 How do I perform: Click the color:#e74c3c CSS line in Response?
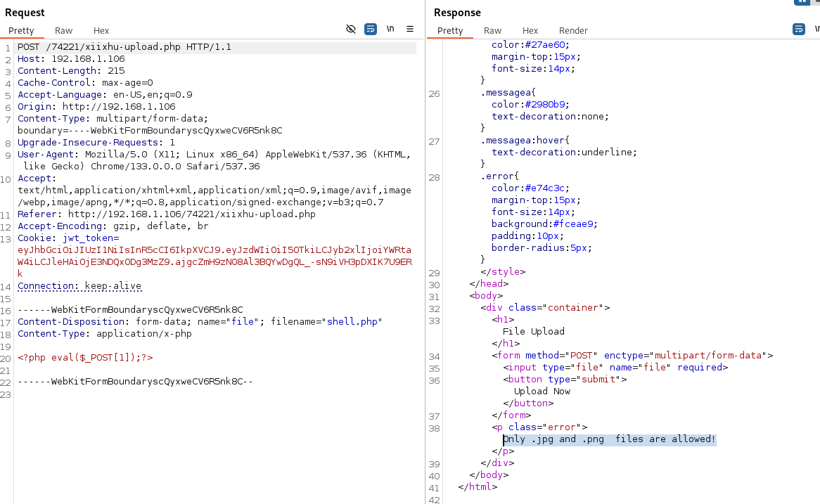[530, 188]
